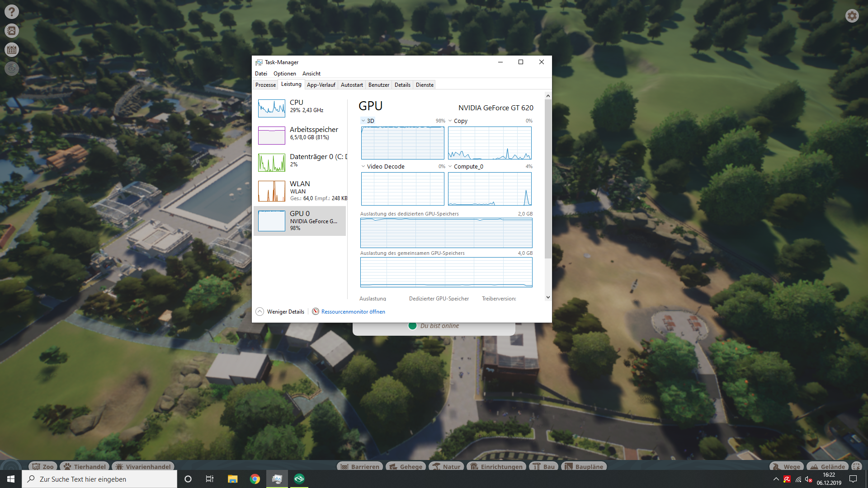Switch to the Prozesse tab
Screen dimensions: 868x488
[265, 85]
